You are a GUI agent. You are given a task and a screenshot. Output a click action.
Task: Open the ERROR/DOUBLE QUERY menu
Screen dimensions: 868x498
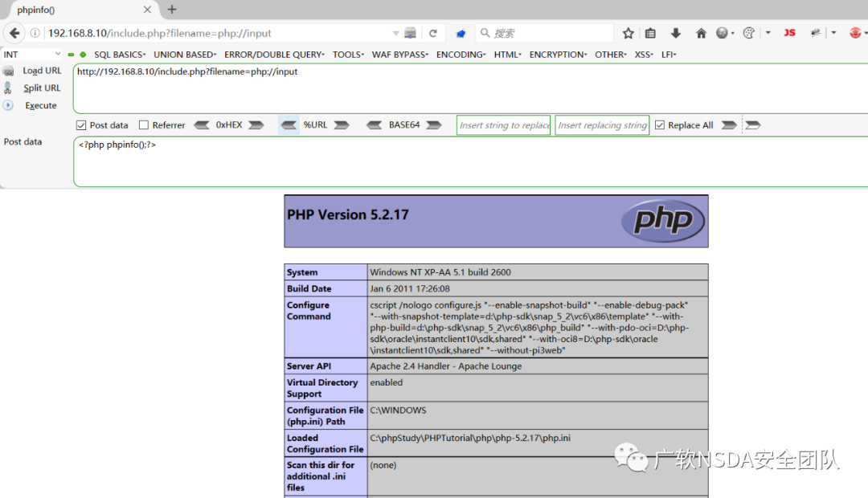click(x=274, y=55)
